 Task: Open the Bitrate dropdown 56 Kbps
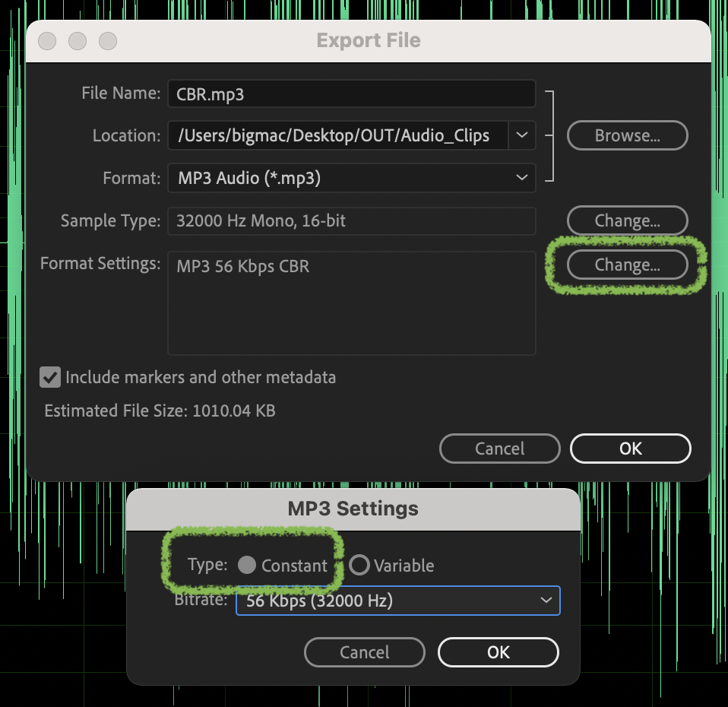tap(398, 601)
